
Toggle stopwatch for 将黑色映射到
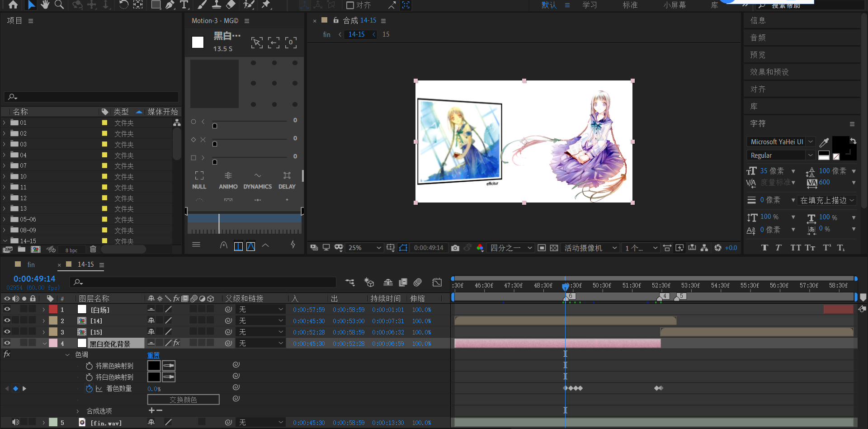click(x=89, y=366)
